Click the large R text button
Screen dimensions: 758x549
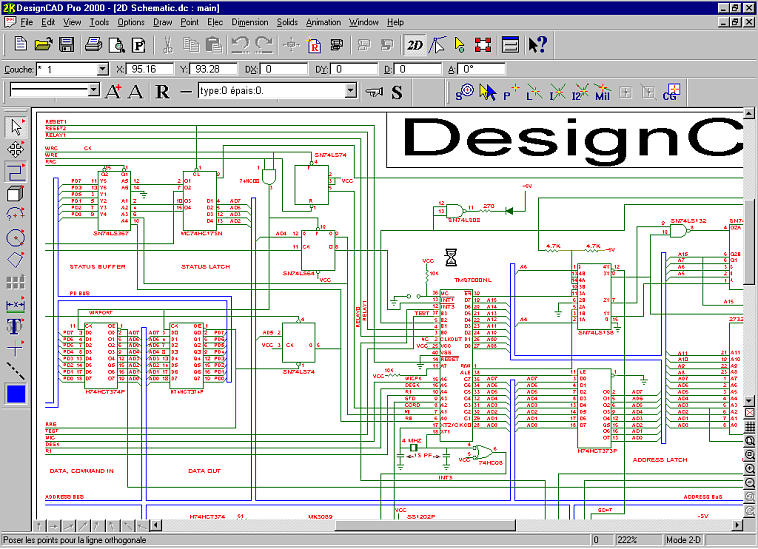click(162, 92)
